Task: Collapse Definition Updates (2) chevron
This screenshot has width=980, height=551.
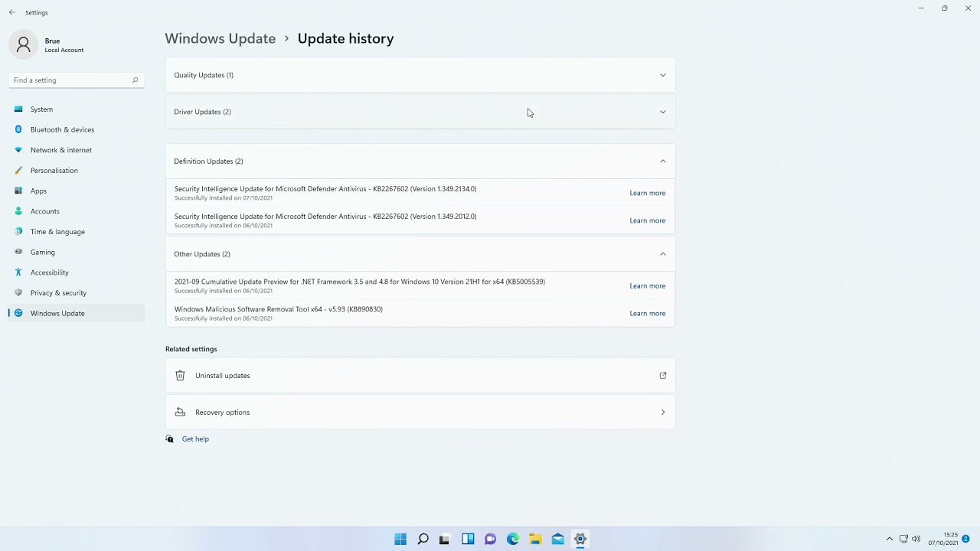Action: tap(663, 161)
